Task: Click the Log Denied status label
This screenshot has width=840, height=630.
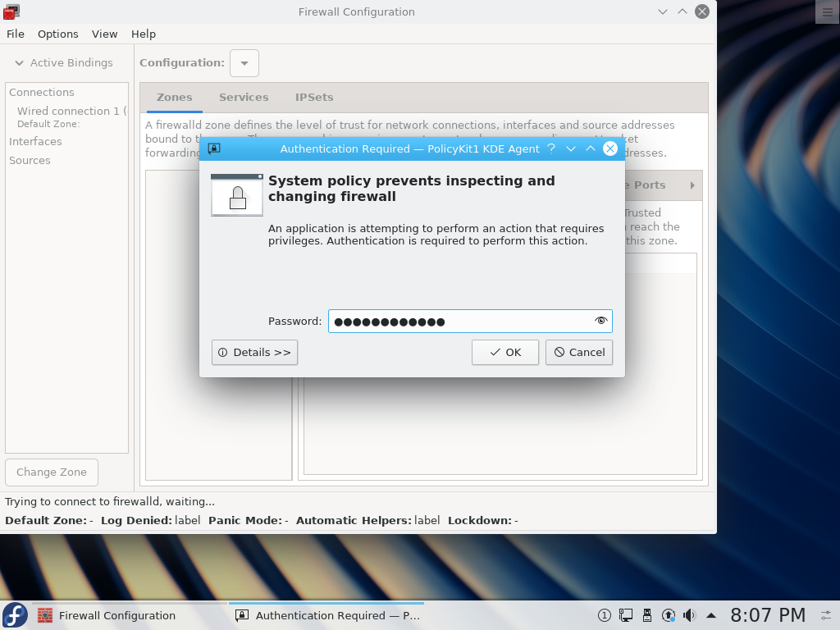Action: click(137, 520)
